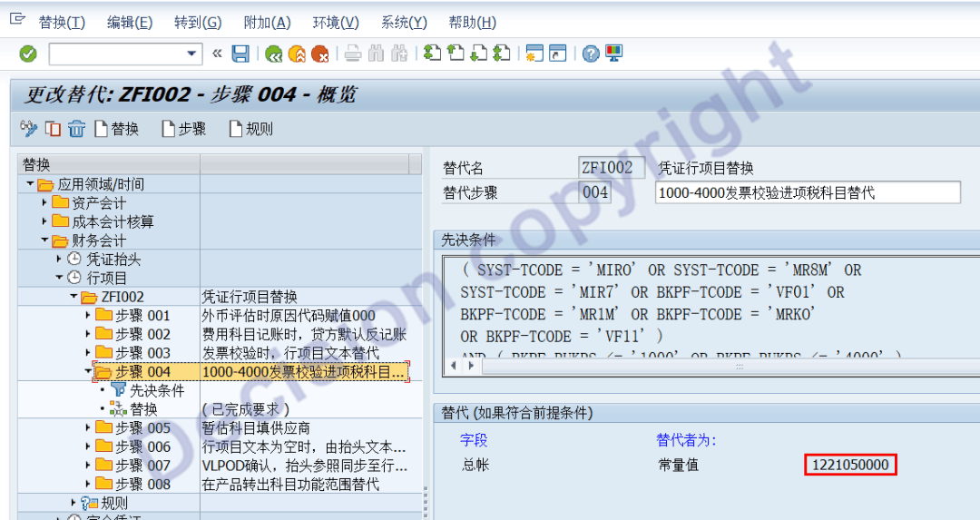Save with the floppy disk icon
This screenshot has width=980, height=520.
tap(240, 54)
